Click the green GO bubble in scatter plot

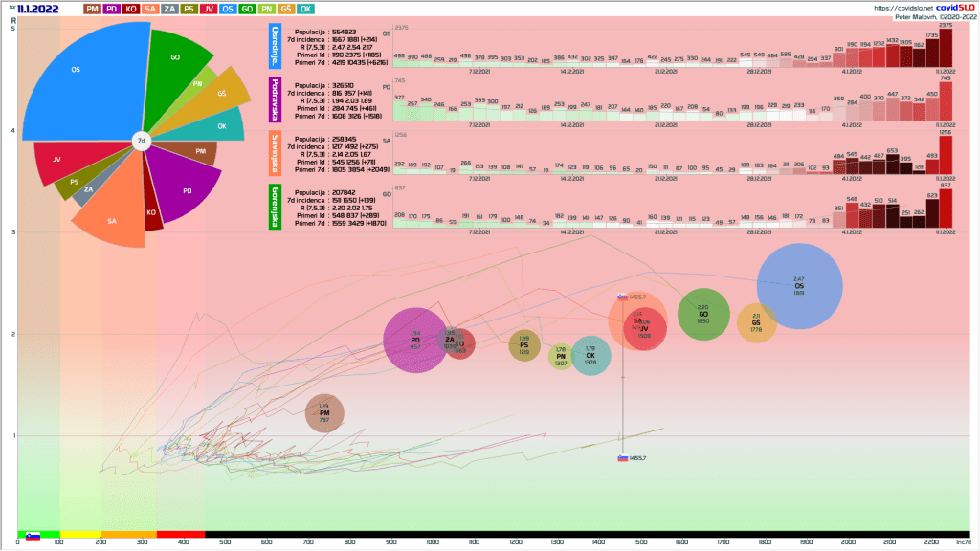click(703, 314)
